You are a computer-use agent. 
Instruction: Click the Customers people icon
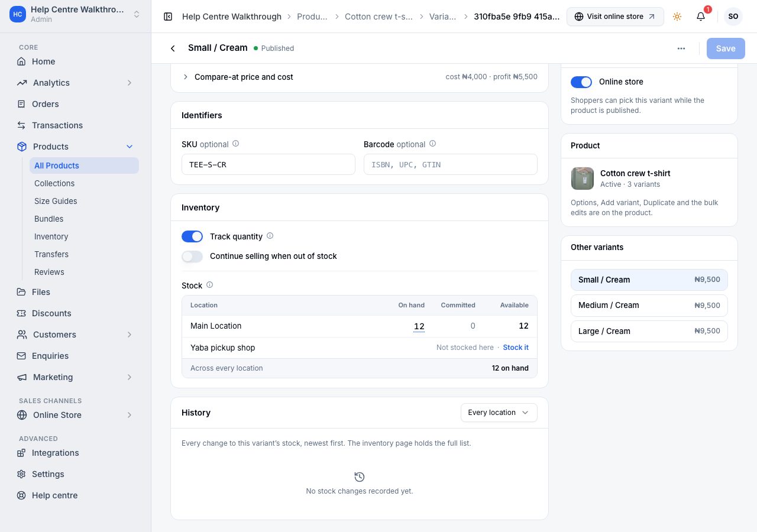21,335
